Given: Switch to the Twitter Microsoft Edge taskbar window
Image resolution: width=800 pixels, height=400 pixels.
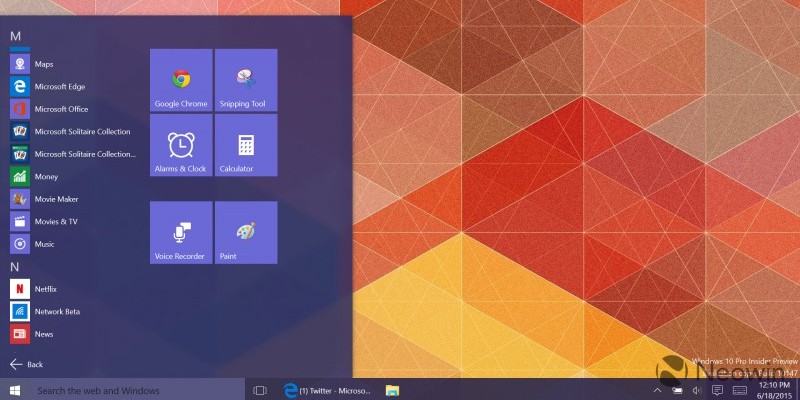Looking at the screenshot, I should click(x=327, y=391).
